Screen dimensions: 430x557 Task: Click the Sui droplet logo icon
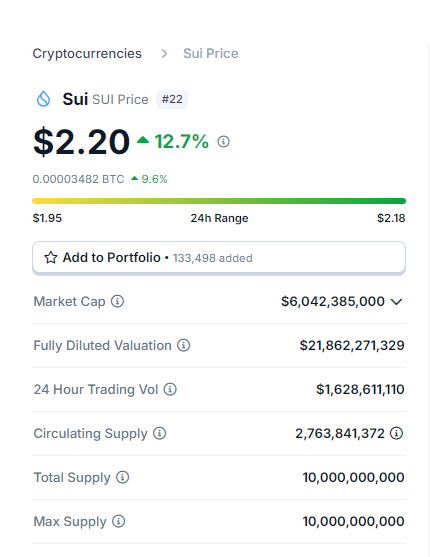[44, 99]
